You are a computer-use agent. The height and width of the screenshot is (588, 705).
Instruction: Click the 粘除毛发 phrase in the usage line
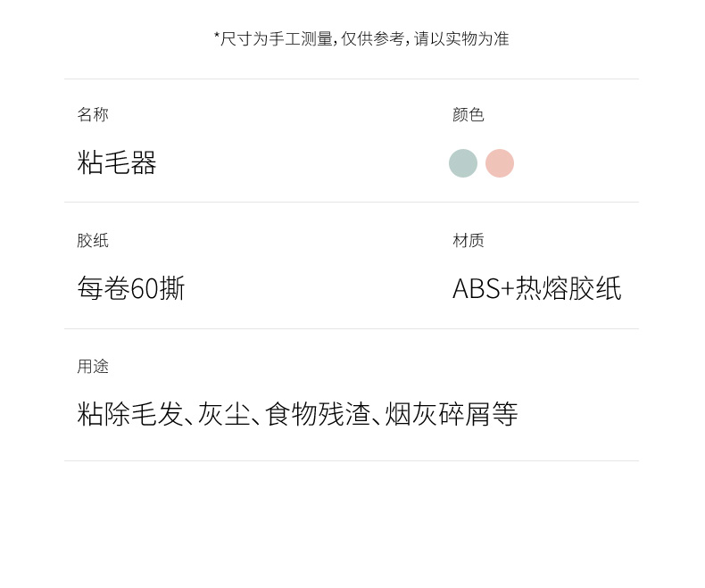pyautogui.click(x=129, y=414)
